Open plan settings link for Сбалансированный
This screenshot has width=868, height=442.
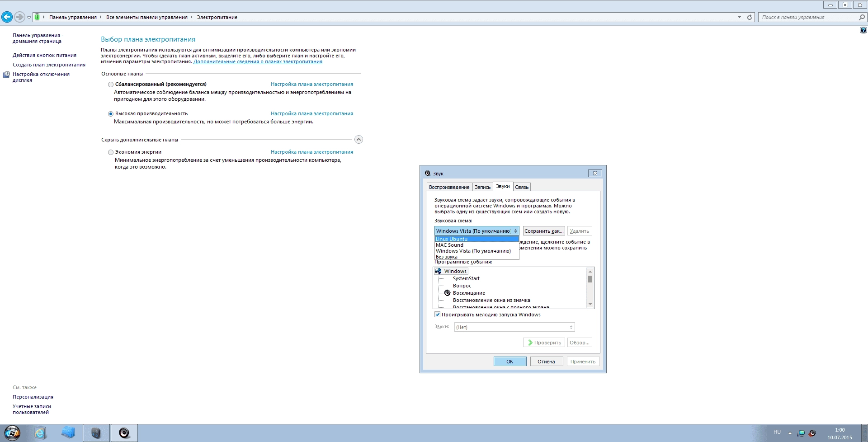(x=312, y=85)
